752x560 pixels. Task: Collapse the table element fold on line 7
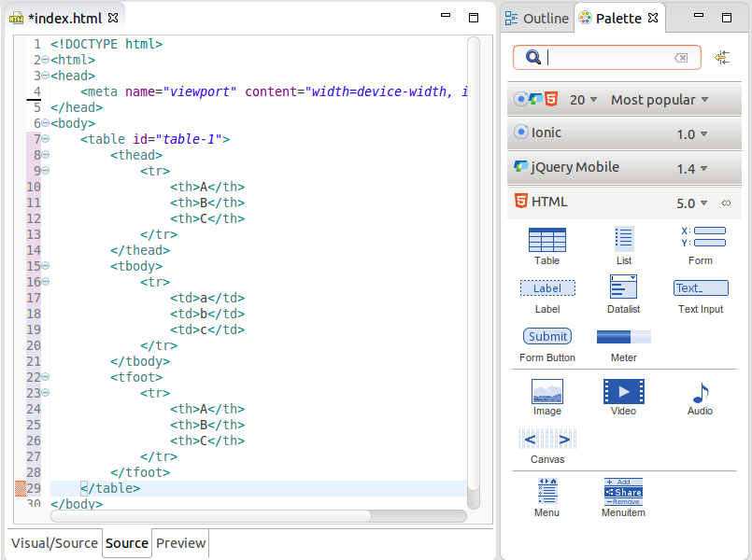tap(45, 139)
